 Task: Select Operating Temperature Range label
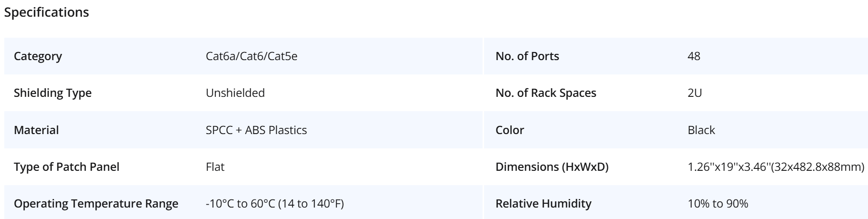pos(96,204)
